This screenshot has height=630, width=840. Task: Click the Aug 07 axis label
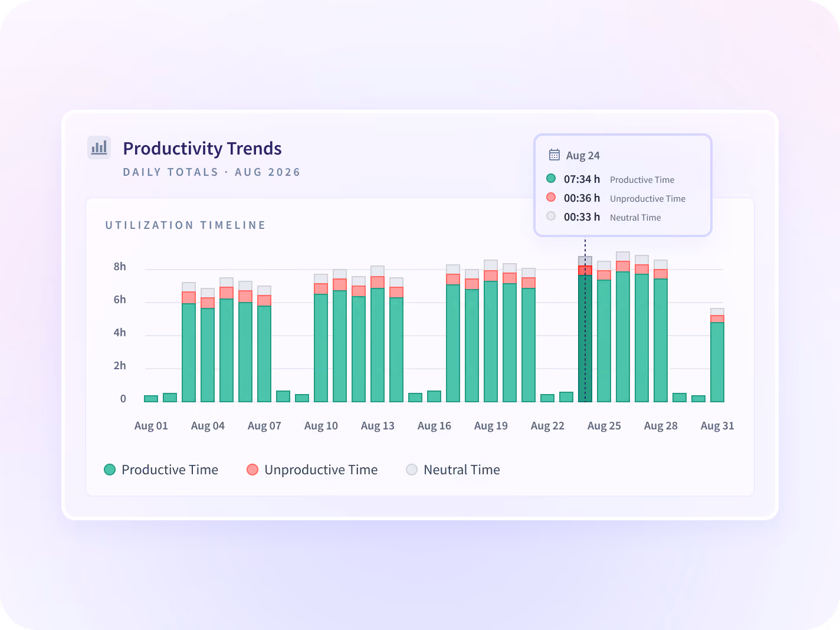click(x=264, y=426)
